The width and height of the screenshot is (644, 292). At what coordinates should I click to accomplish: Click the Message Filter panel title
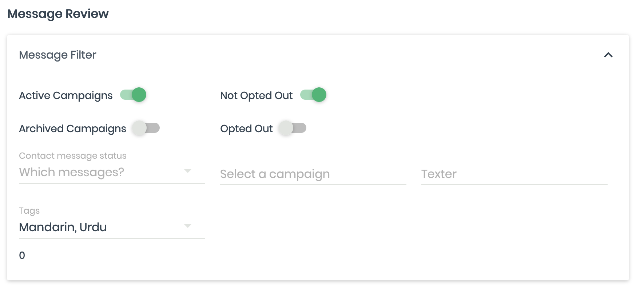(x=57, y=55)
